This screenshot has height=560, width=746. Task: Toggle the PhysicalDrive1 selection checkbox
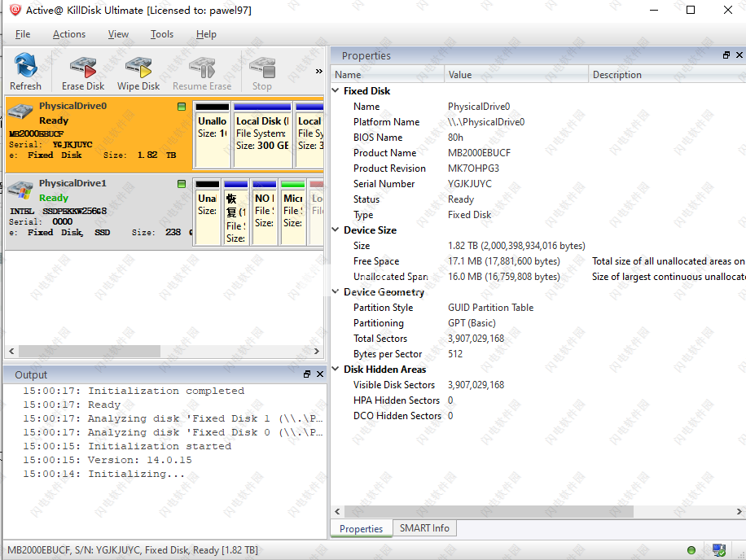pos(182,183)
